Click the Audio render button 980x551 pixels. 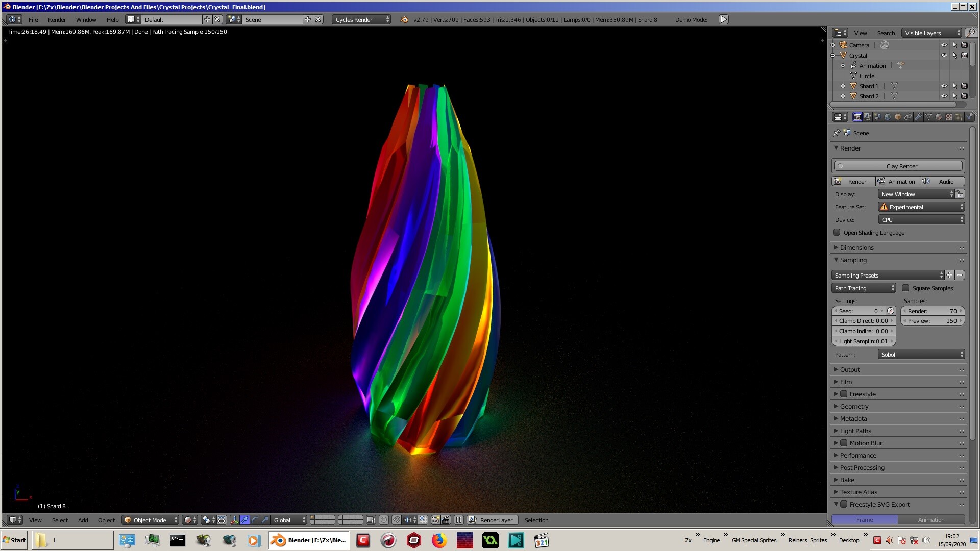pos(945,181)
